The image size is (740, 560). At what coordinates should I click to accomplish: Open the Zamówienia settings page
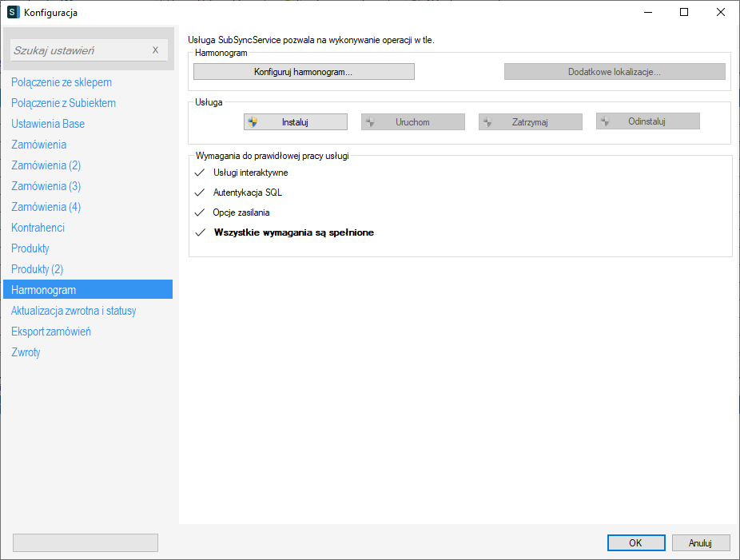pyautogui.click(x=39, y=145)
